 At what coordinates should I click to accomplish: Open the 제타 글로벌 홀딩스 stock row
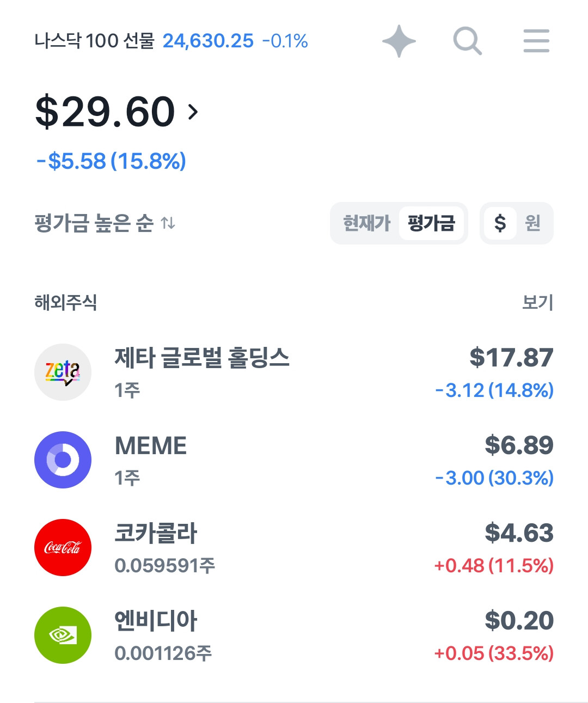click(x=294, y=372)
